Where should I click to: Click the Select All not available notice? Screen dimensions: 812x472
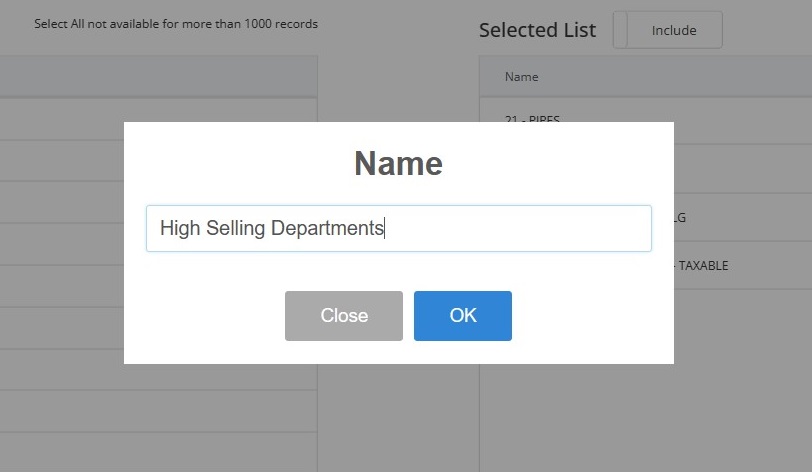176,24
